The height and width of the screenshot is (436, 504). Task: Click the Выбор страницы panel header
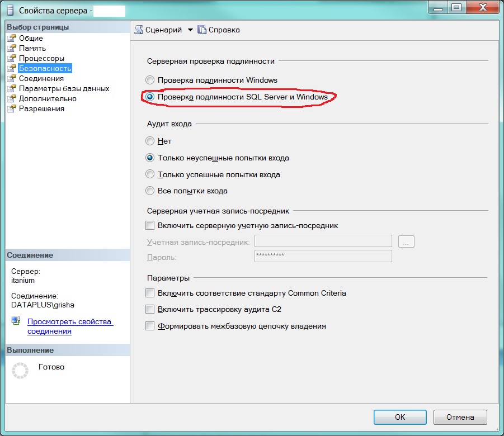click(68, 27)
